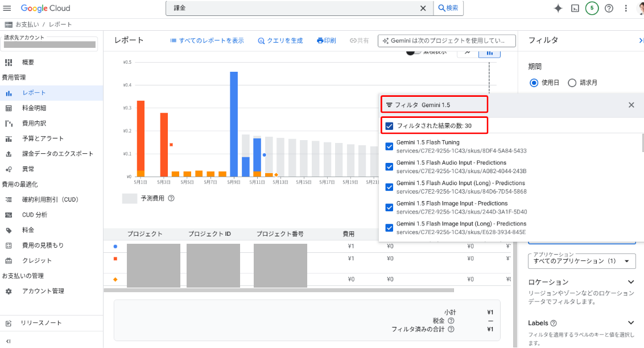This screenshot has width=644, height=348.
Task: Uncheck Gemini 1.5 Flash Tuning
Action: click(x=389, y=146)
